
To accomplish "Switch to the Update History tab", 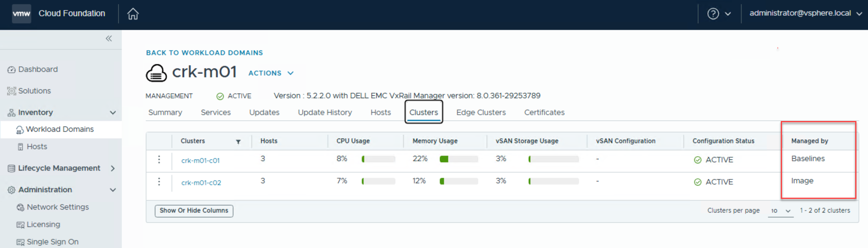I will [325, 113].
